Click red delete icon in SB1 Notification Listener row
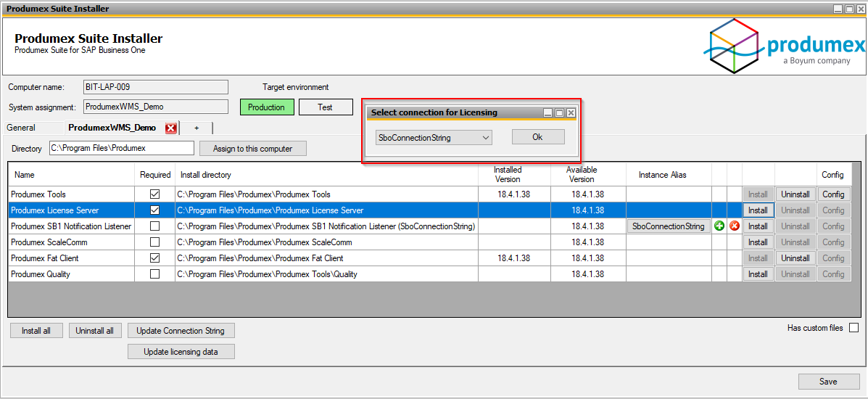Viewport: 868px width, 399px height. [735, 226]
